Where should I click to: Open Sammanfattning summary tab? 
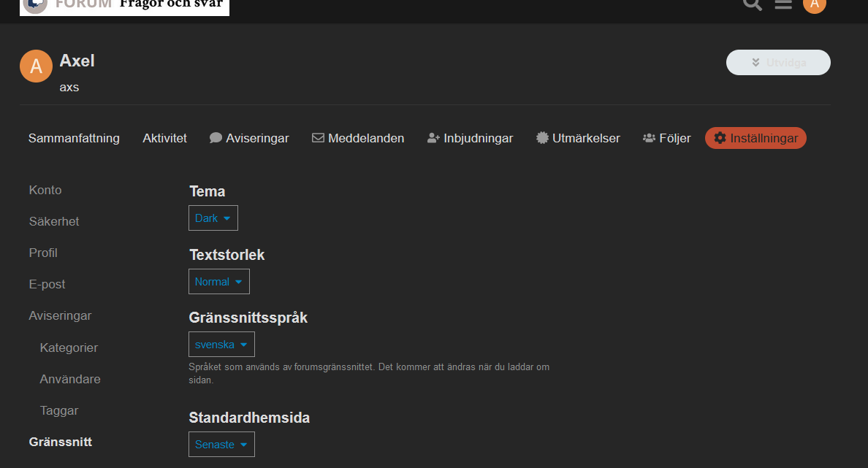(x=74, y=138)
